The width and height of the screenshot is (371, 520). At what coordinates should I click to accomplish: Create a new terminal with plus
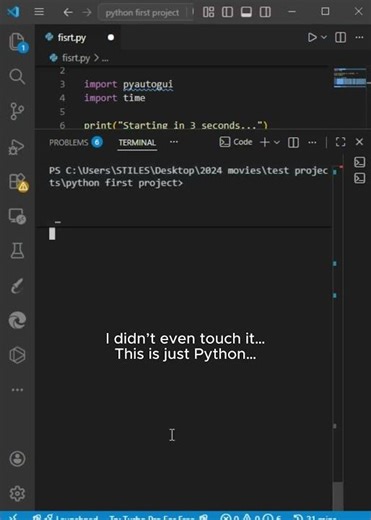click(265, 142)
